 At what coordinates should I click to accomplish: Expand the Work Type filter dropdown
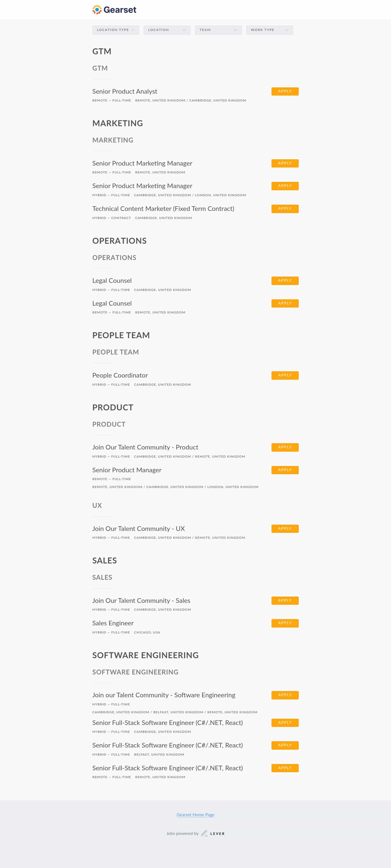(x=269, y=30)
